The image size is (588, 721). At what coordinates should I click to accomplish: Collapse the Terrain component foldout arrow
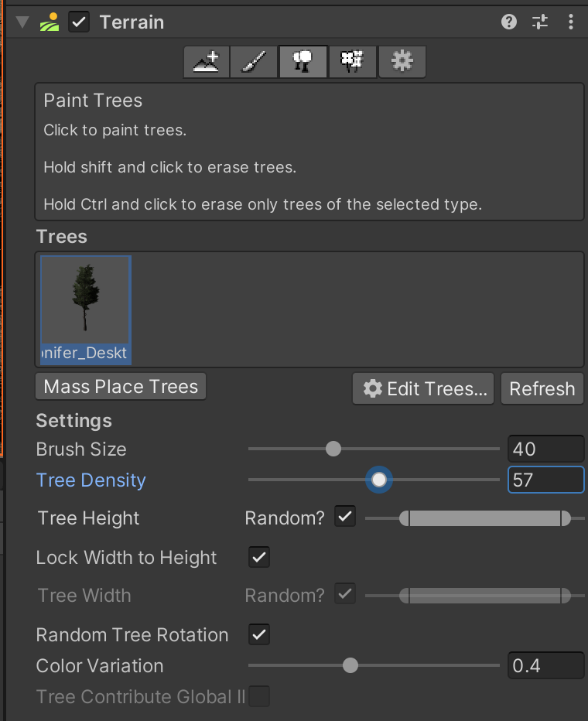coord(22,22)
